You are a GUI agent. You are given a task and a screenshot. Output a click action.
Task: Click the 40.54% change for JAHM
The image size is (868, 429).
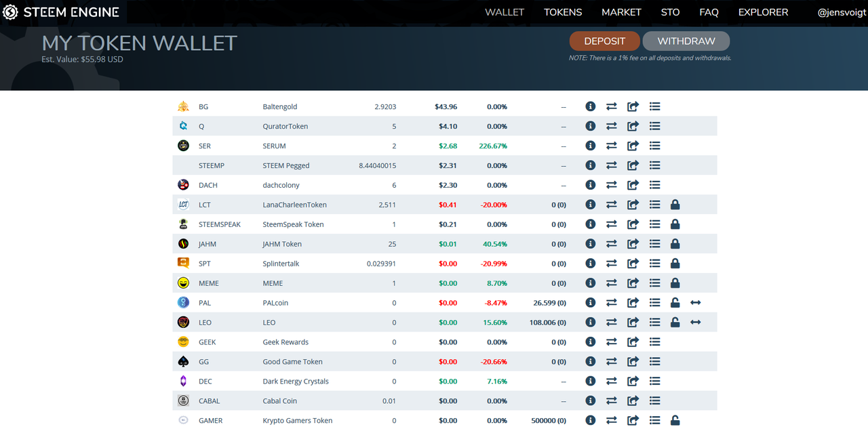click(494, 244)
